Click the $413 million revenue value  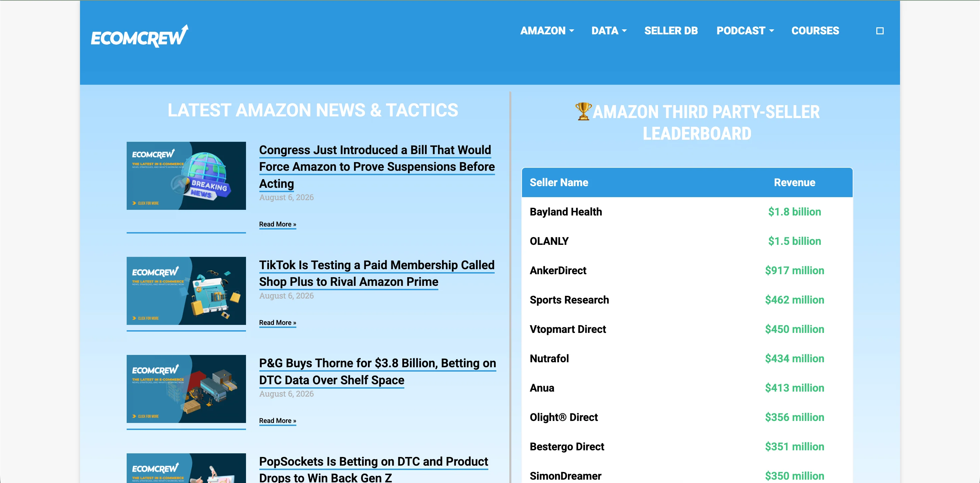(x=794, y=388)
